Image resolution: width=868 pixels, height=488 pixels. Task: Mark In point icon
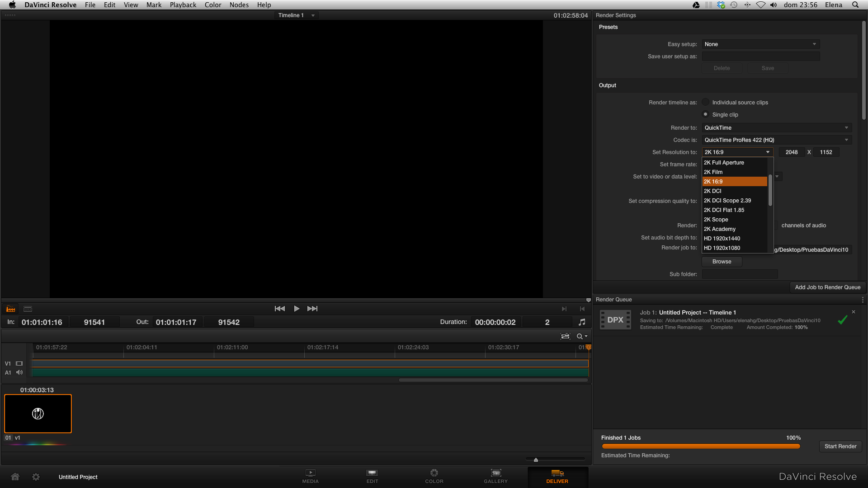click(x=564, y=309)
